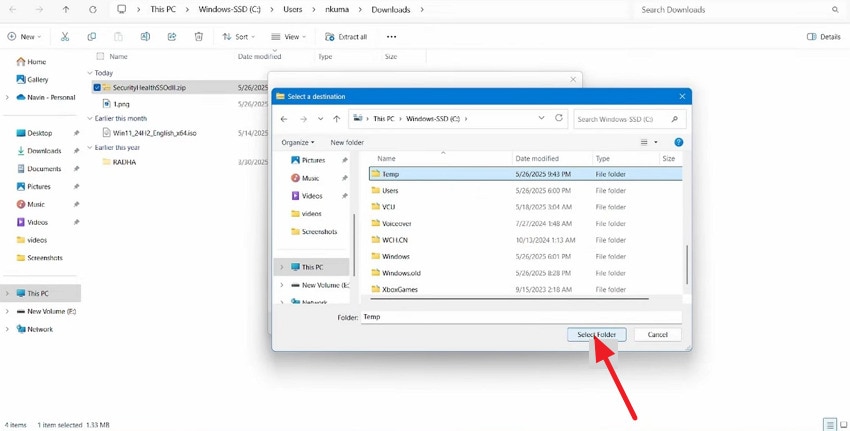The width and height of the screenshot is (850, 431).
Task: Open the Organize menu in dialog
Action: tap(298, 143)
